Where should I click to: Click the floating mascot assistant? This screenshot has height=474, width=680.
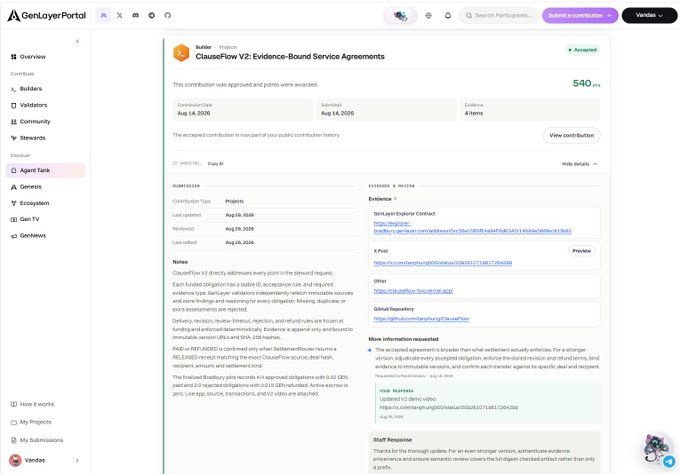click(x=655, y=448)
